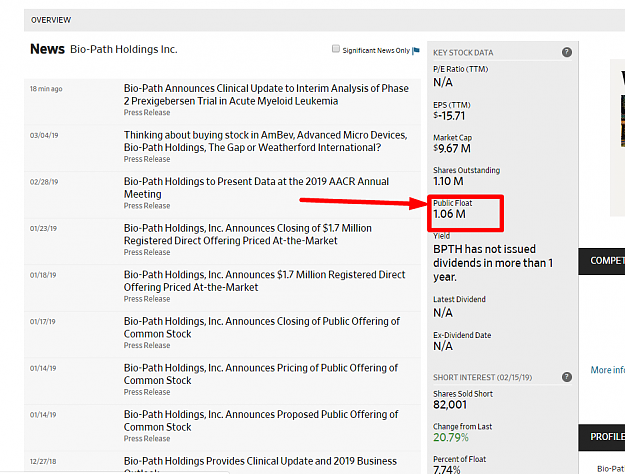Open the Clinical Update to Interim Analysis headline
Screen dimensions: 625x474
pyautogui.click(x=266, y=94)
